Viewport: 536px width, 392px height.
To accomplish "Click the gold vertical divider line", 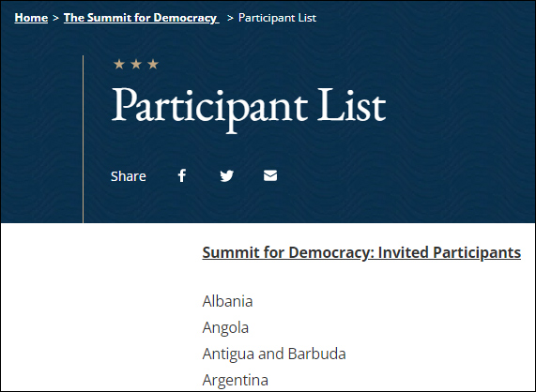I will pyautogui.click(x=83, y=140).
